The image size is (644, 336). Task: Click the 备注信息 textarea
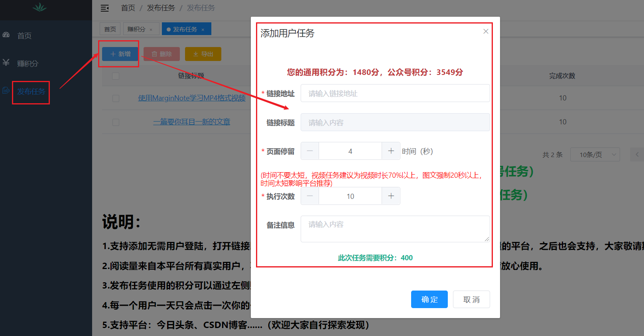tap(395, 229)
